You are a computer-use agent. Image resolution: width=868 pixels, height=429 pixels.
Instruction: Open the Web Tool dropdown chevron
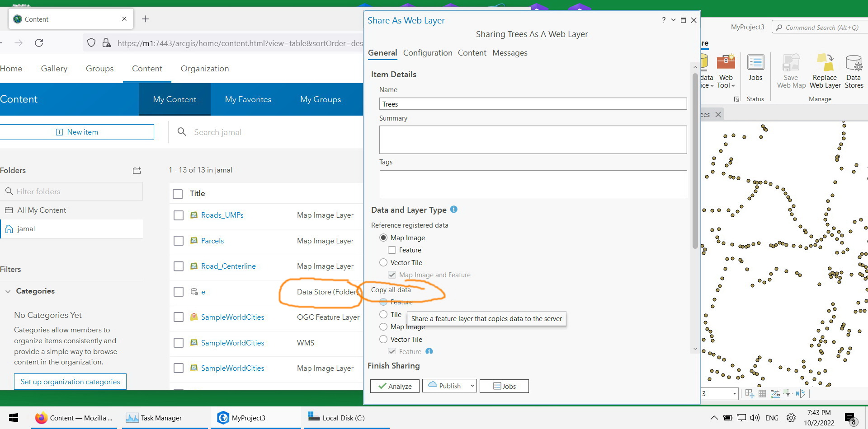click(732, 85)
